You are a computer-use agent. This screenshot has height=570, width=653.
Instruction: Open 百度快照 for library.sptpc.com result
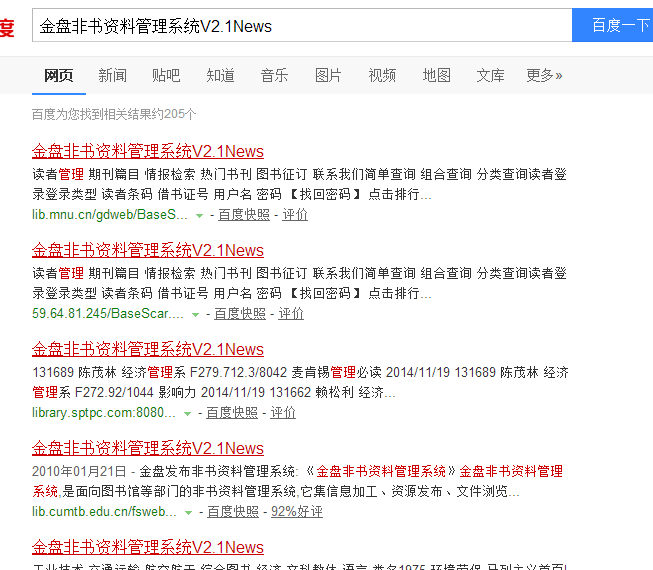[x=232, y=413]
